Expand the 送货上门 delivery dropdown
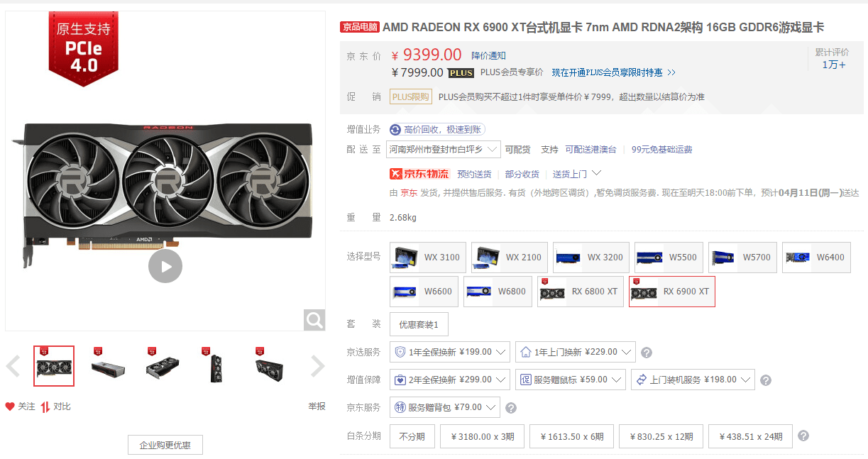868x459 pixels. point(575,173)
